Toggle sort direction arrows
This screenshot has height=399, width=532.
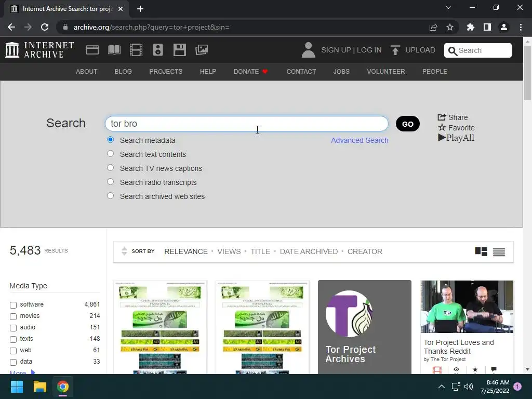click(124, 251)
